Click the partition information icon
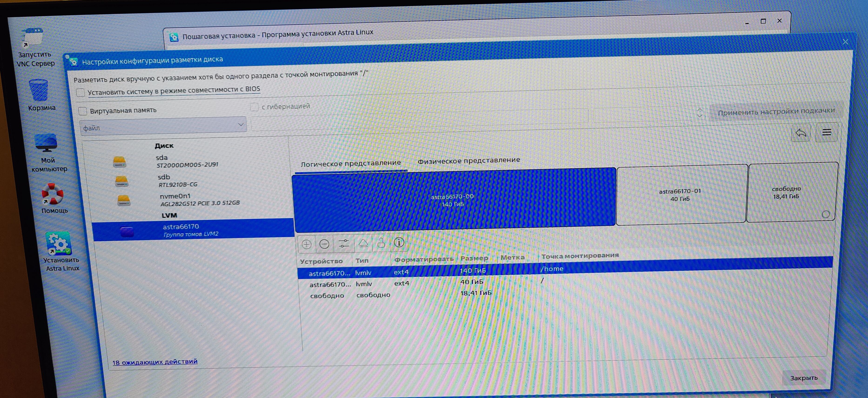The width and height of the screenshot is (868, 398). [399, 242]
